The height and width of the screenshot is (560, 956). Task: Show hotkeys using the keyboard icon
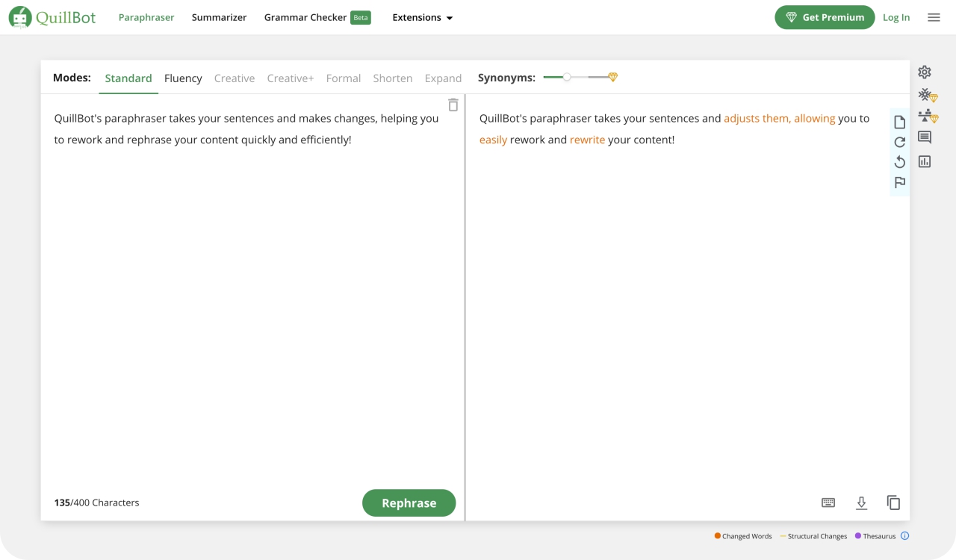tap(828, 503)
